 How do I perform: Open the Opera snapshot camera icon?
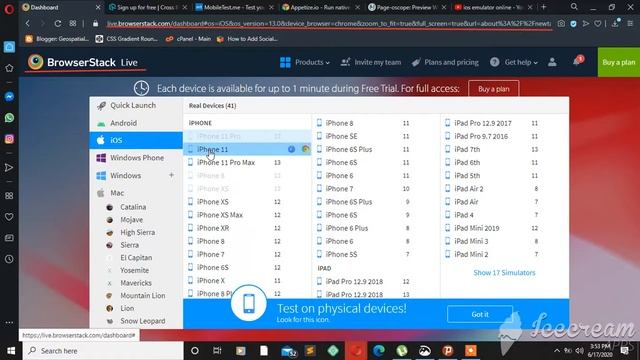click(x=561, y=24)
